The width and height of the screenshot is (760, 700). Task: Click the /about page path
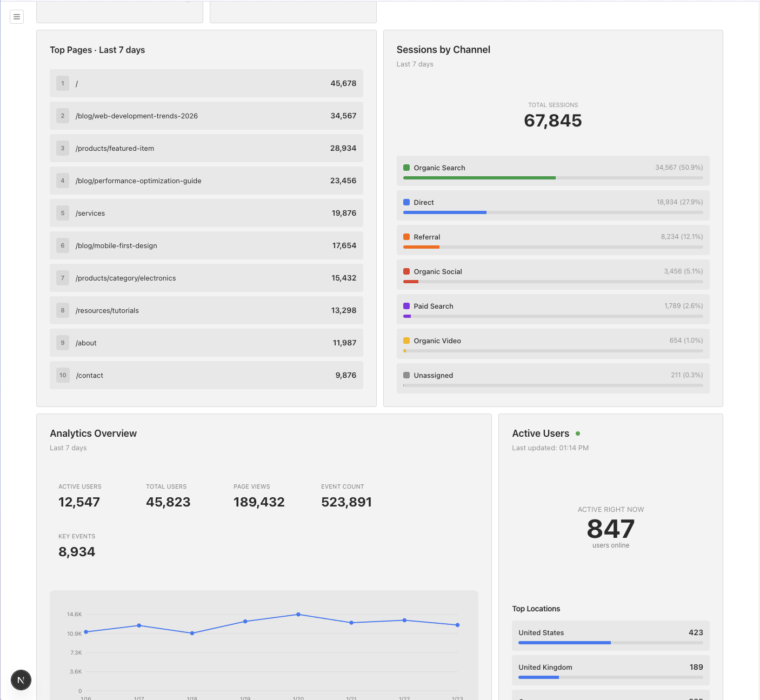coord(86,343)
